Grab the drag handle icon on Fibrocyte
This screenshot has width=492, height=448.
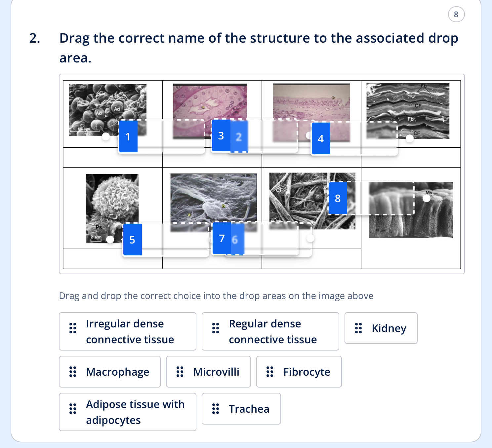pos(270,372)
